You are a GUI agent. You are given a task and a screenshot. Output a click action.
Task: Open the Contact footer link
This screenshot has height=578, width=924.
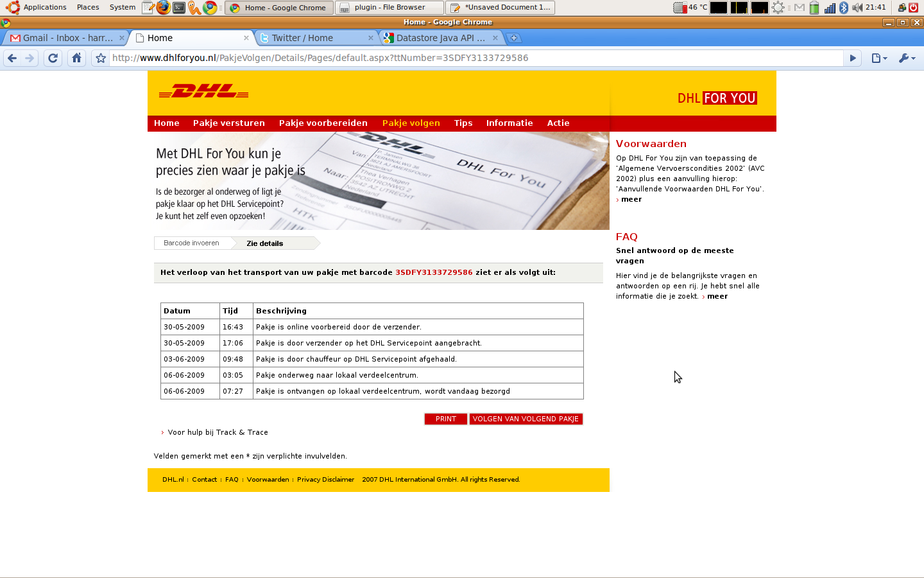point(204,480)
